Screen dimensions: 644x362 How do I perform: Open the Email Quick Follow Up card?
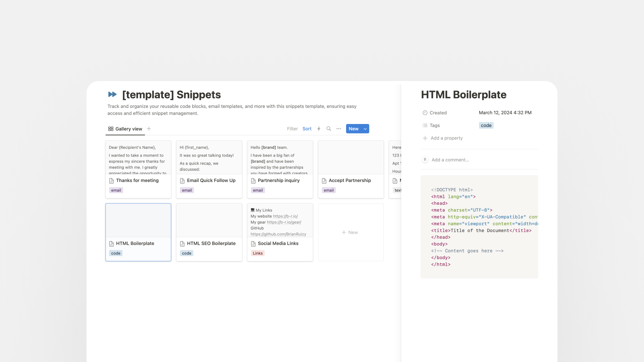click(x=209, y=169)
